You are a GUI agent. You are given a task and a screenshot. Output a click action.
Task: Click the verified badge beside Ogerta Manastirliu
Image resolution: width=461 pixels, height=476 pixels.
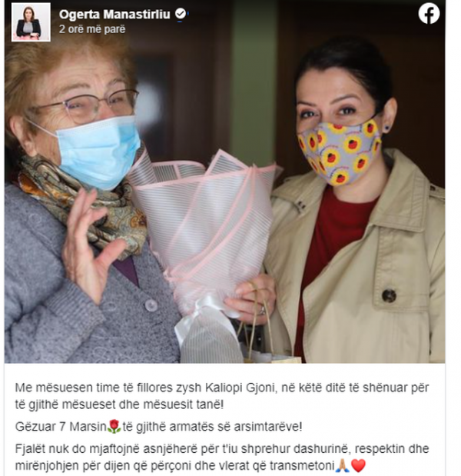pyautogui.click(x=181, y=14)
